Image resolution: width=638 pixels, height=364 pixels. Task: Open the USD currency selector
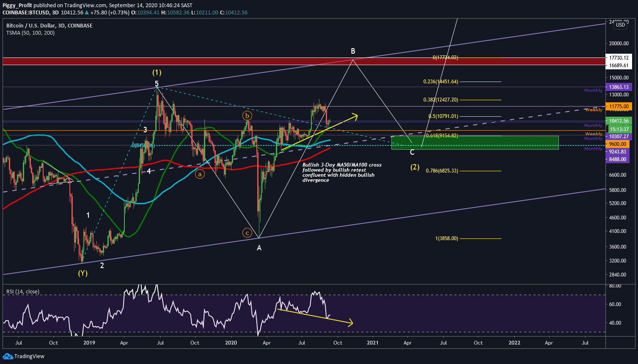(x=620, y=25)
